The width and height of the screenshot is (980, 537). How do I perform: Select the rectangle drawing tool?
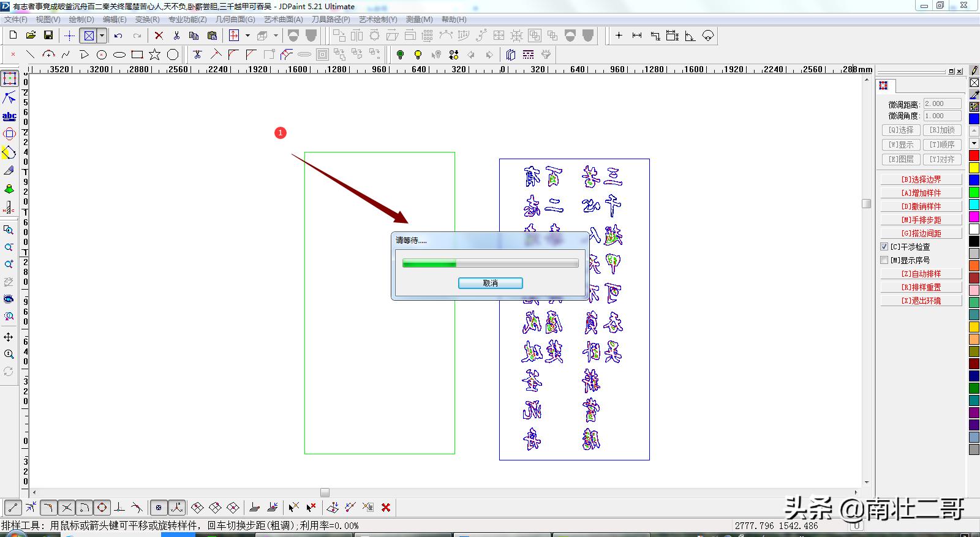(137, 54)
